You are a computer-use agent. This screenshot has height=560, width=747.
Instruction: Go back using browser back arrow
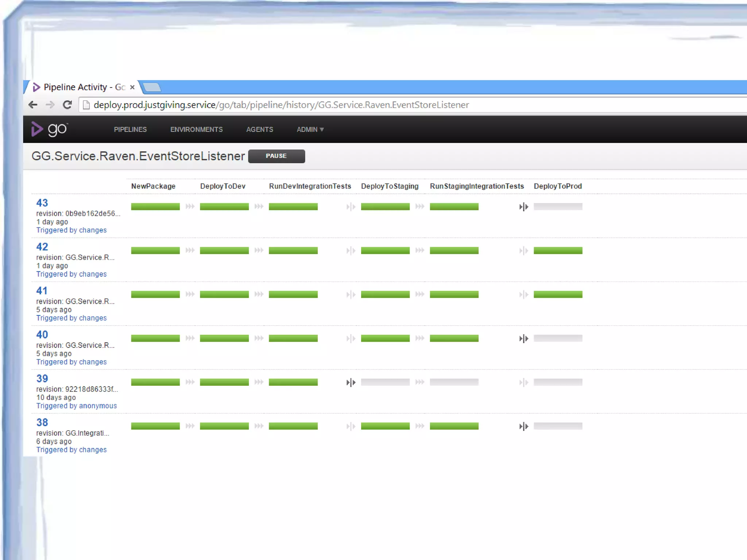coord(33,105)
